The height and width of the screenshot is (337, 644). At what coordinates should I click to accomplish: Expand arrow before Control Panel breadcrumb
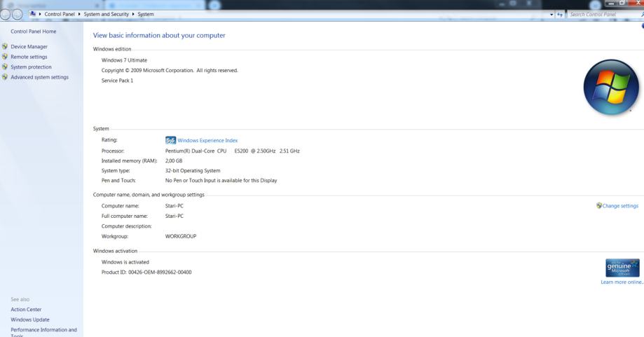[40, 15]
